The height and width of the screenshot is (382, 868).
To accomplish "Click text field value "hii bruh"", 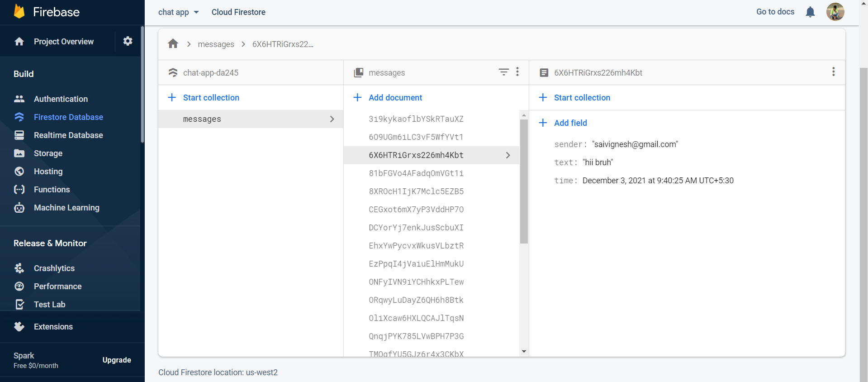I will coord(598,162).
